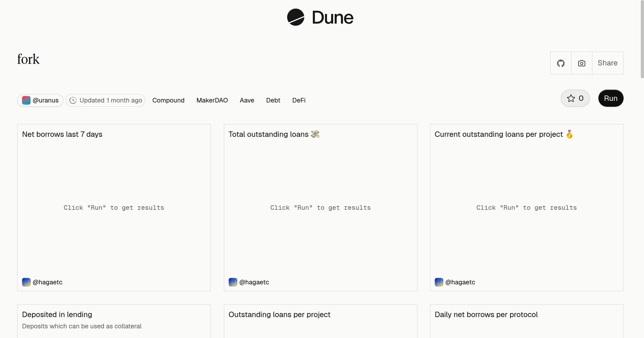
Task: Open the Net borrows last 7 days title
Action: pos(62,134)
